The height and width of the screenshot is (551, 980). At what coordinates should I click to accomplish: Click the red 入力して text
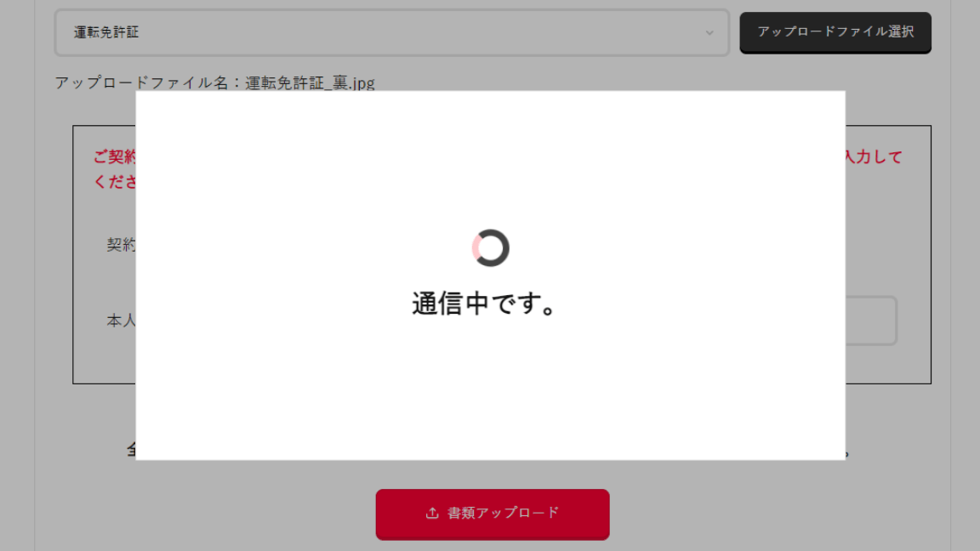pyautogui.click(x=873, y=157)
